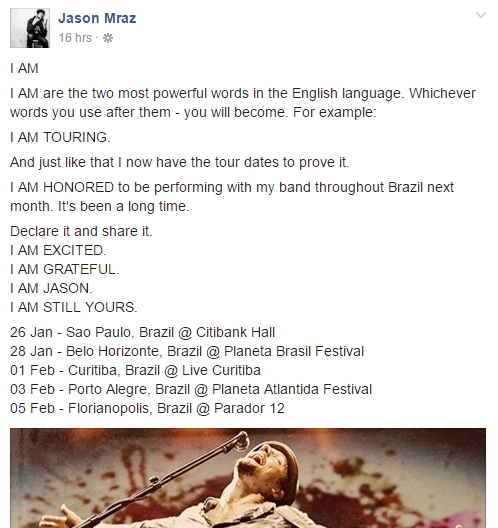Screen dimensions: 498x528
Task: Click the Belo Horizonte Planeta Brasil Festival line
Action: (x=187, y=351)
